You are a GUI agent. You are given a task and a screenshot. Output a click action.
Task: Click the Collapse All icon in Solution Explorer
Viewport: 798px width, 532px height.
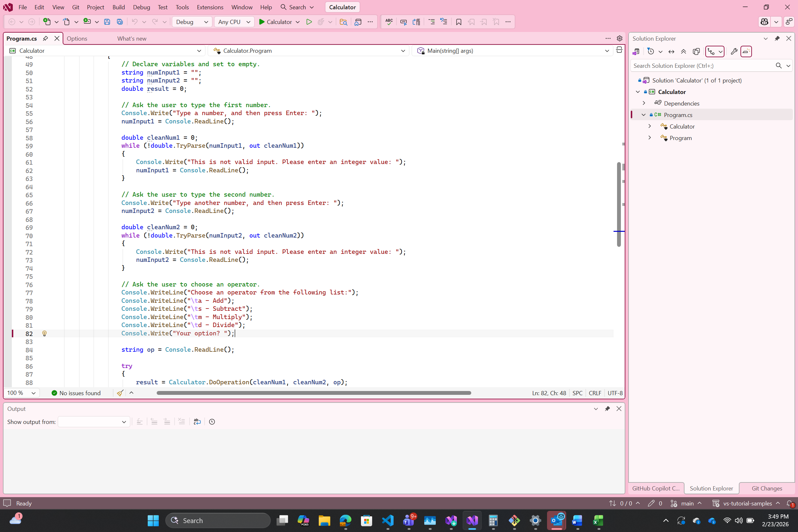(683, 51)
